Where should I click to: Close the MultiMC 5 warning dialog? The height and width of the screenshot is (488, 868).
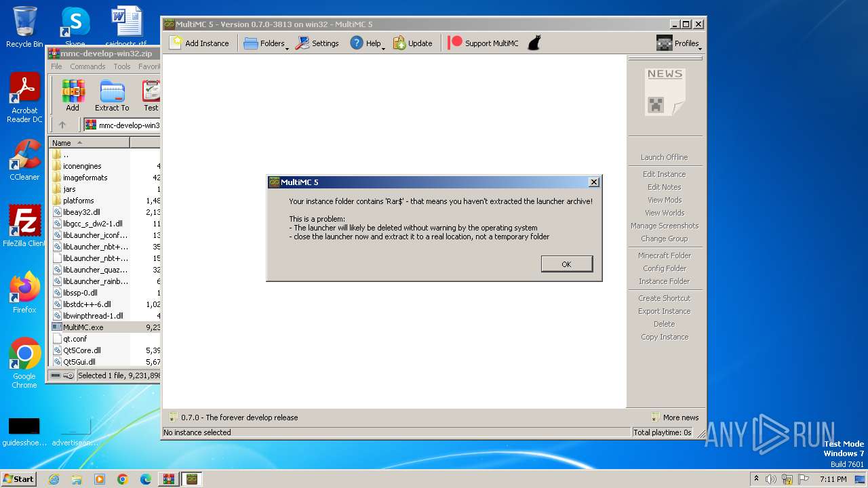pos(594,182)
